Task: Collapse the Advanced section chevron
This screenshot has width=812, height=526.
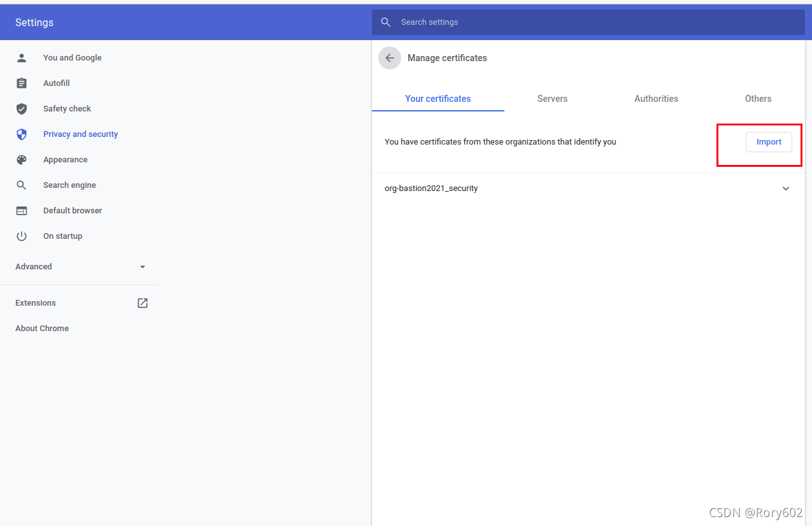Action: 142,267
